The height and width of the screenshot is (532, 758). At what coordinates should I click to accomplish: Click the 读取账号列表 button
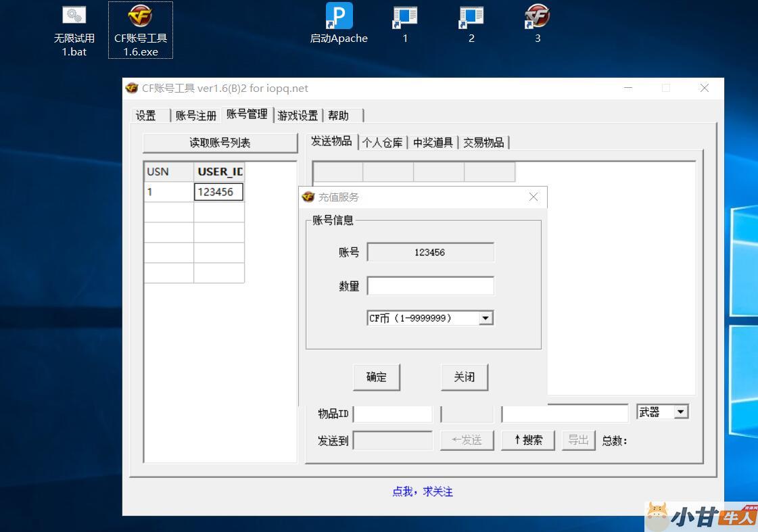coord(220,143)
